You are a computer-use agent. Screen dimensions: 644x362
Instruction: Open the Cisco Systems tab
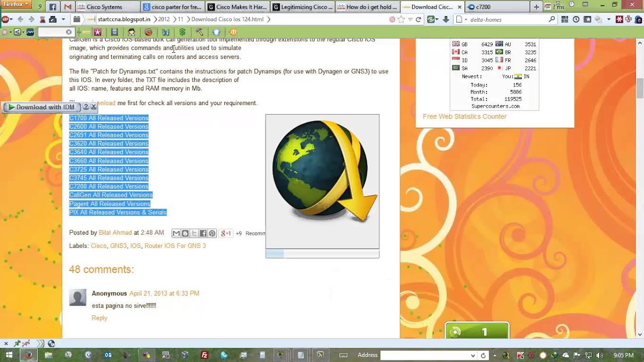[107, 7]
